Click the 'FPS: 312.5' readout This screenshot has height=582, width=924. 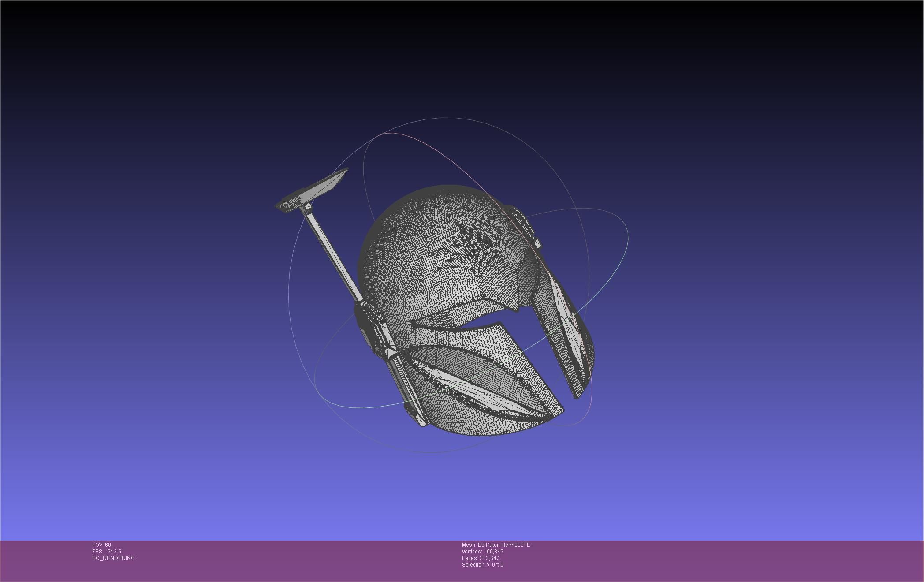106,552
